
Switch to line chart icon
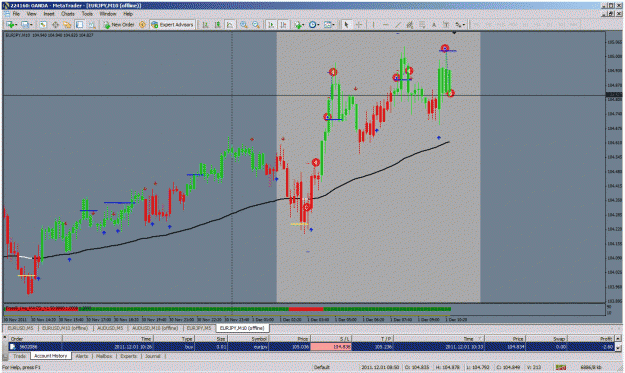pyautogui.click(x=230, y=25)
